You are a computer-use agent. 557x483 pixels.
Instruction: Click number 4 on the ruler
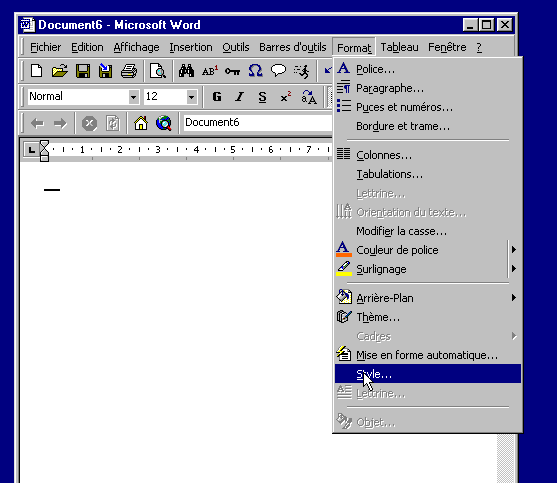pos(196,150)
